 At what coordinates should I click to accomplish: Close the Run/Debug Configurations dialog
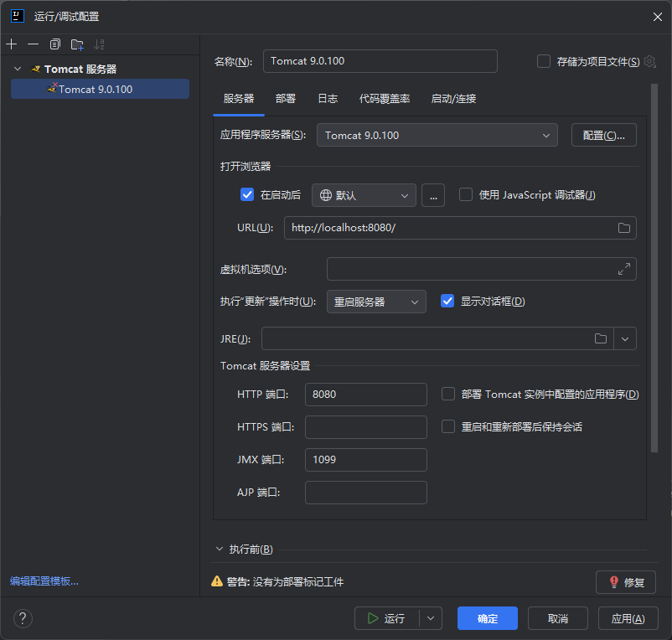click(658, 17)
